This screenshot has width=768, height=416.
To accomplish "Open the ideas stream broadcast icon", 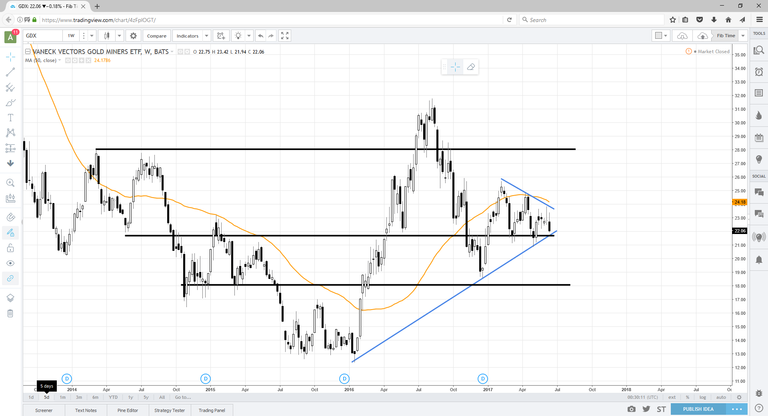I will pos(759,237).
